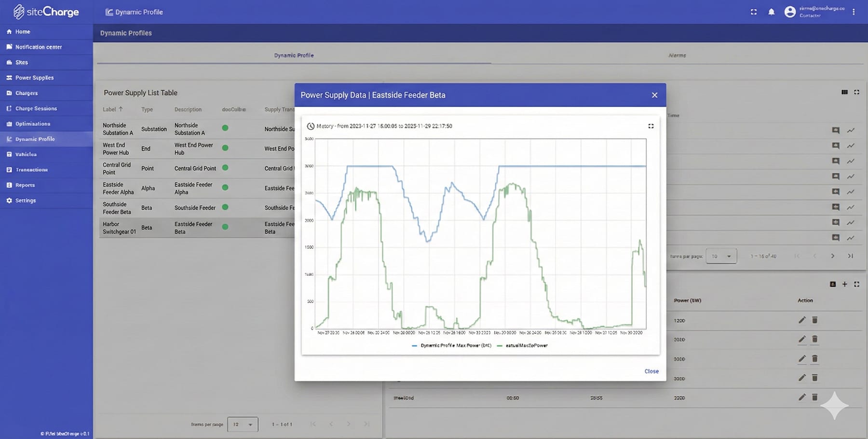Open the three-dot menu in top bar
Image resolution: width=868 pixels, height=439 pixels.
853,12
